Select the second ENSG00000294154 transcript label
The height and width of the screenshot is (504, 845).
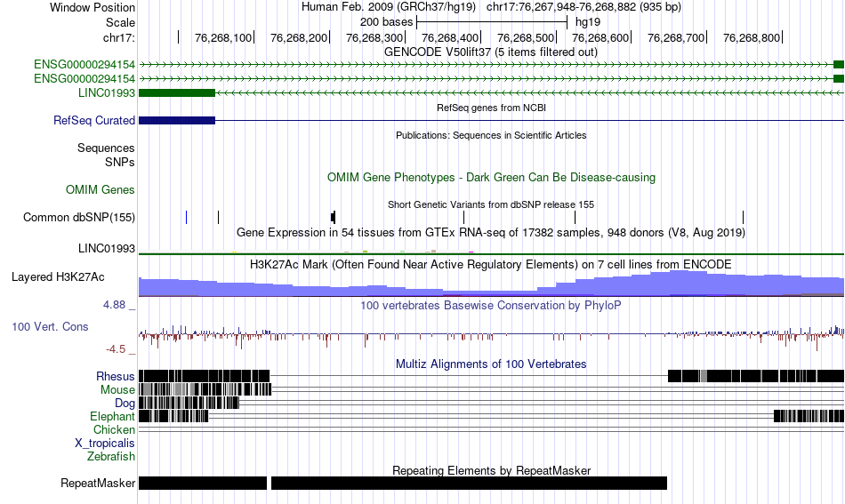[84, 78]
